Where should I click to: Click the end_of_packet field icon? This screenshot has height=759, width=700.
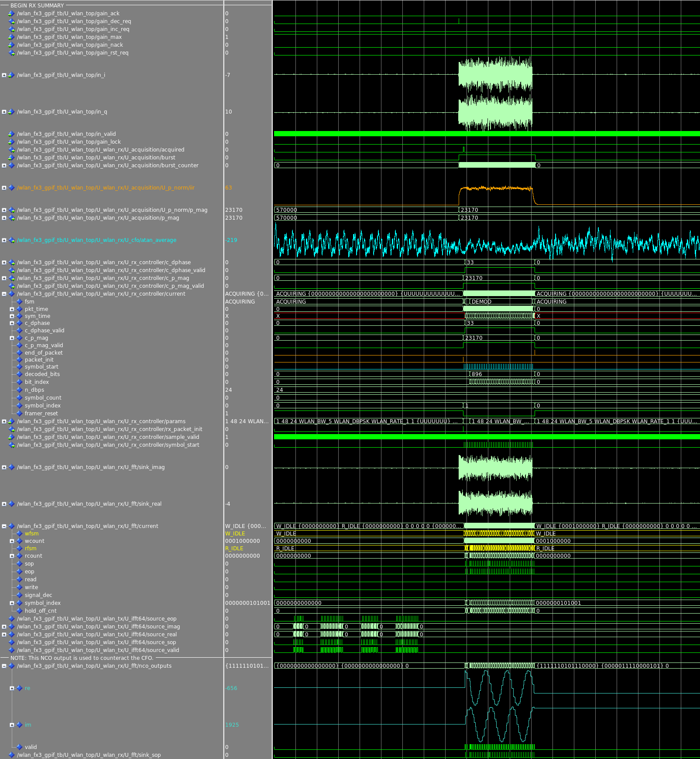(x=19, y=353)
